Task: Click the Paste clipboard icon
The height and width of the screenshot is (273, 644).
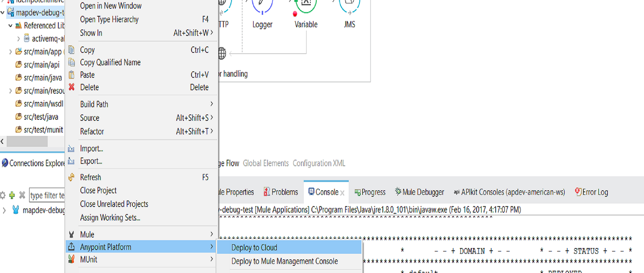Action: 71,75
